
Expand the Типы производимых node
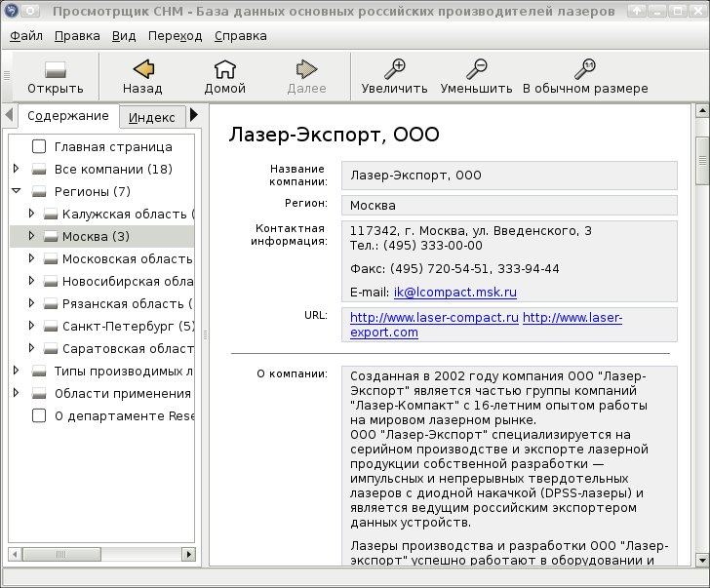(x=16, y=371)
